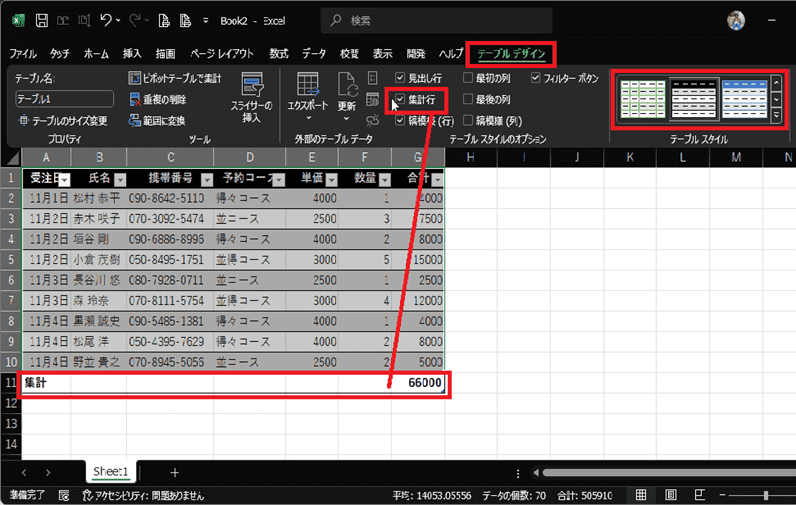Click the Undo arrow icon
Screen dimensions: 796x505
point(107,20)
